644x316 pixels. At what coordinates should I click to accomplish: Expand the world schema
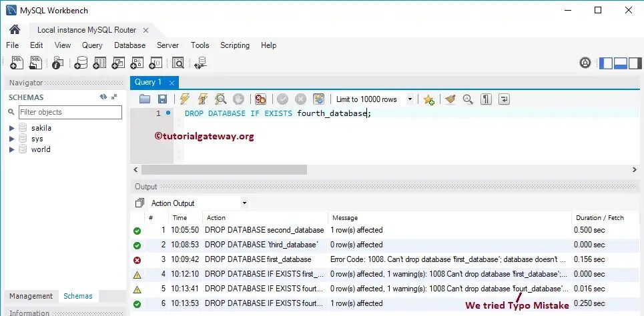(11, 149)
